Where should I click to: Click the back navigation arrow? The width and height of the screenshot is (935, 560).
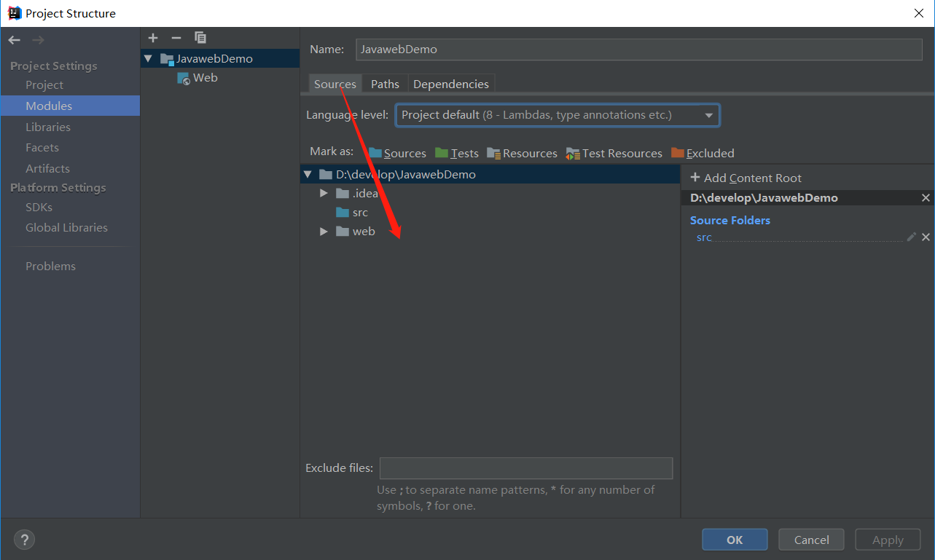[15, 40]
